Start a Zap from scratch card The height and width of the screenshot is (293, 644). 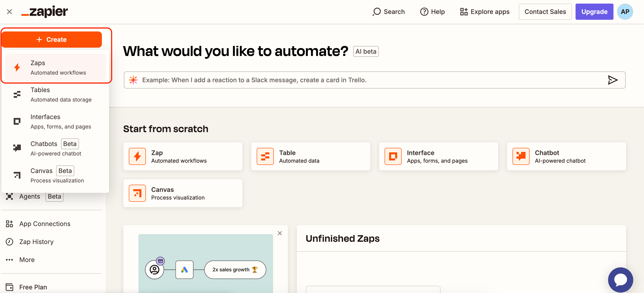(183, 157)
